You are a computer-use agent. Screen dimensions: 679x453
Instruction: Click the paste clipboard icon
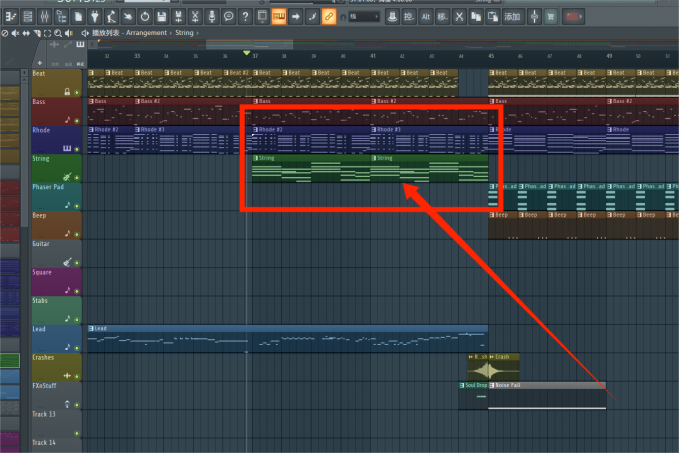point(493,17)
